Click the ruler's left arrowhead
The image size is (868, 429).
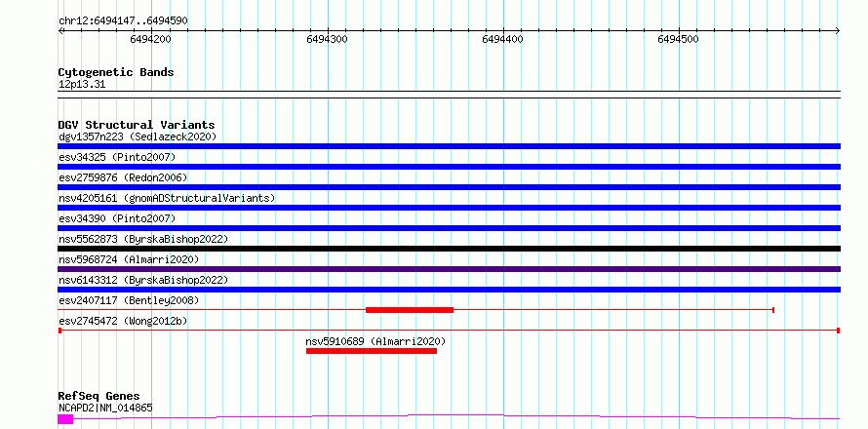pyautogui.click(x=60, y=31)
